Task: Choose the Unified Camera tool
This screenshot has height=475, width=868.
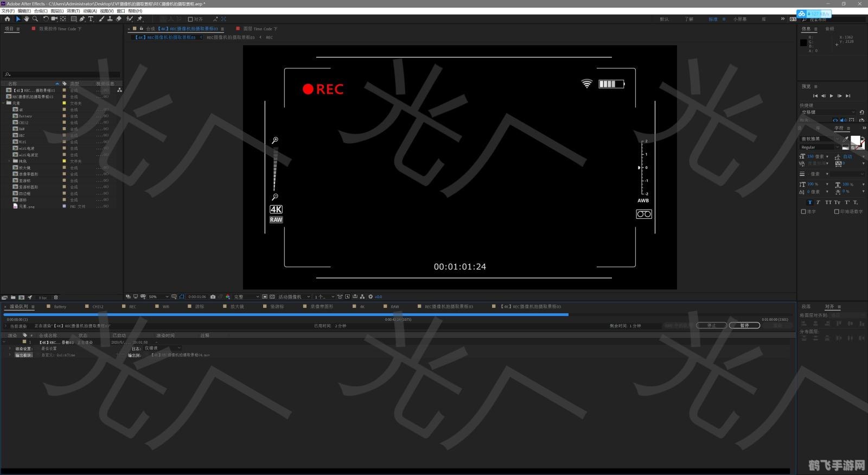Action: pyautogui.click(x=54, y=19)
